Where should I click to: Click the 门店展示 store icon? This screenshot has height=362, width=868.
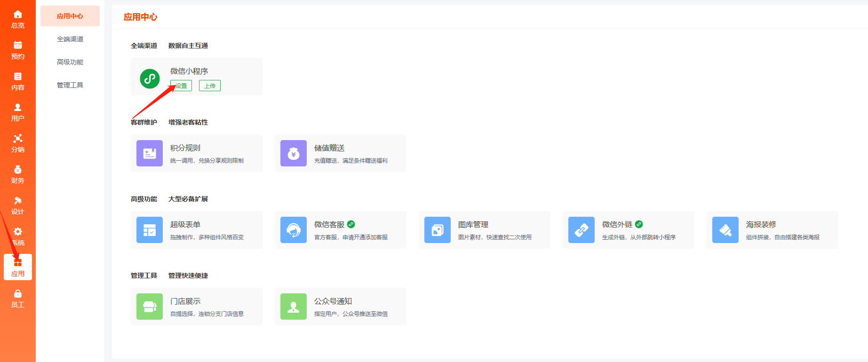point(150,307)
